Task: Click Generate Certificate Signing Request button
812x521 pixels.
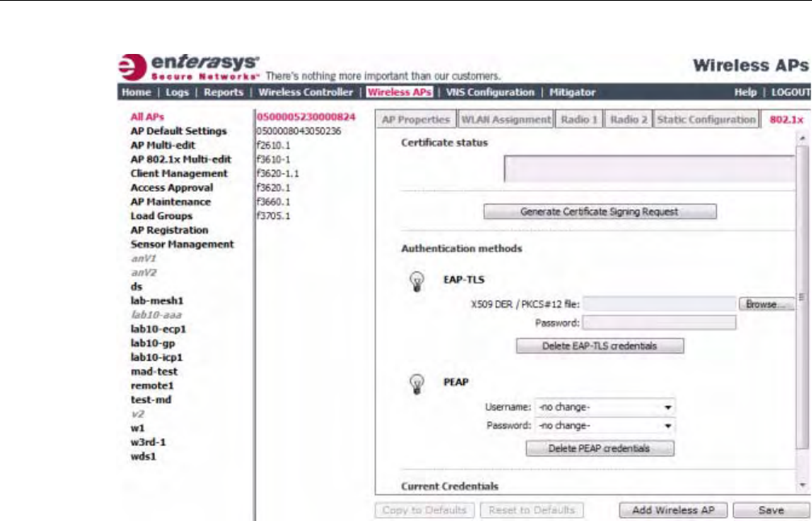Action: tap(599, 212)
